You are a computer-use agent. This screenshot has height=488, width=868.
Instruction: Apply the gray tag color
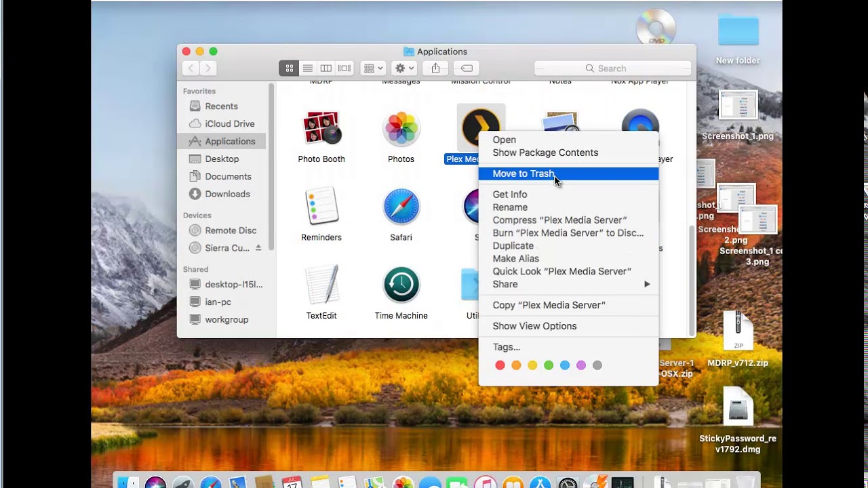(x=597, y=365)
